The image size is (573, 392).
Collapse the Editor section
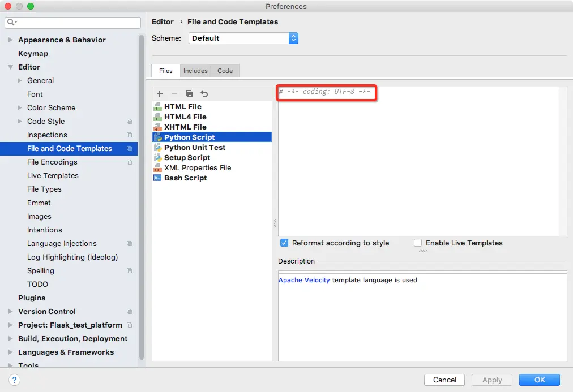tap(11, 67)
